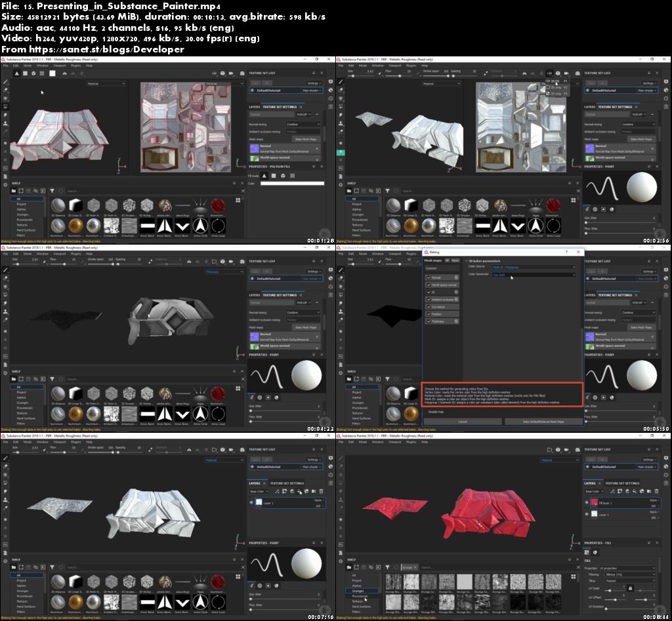Collapse ID baker parameters section
This screenshot has width=672, height=621.
pos(467,261)
